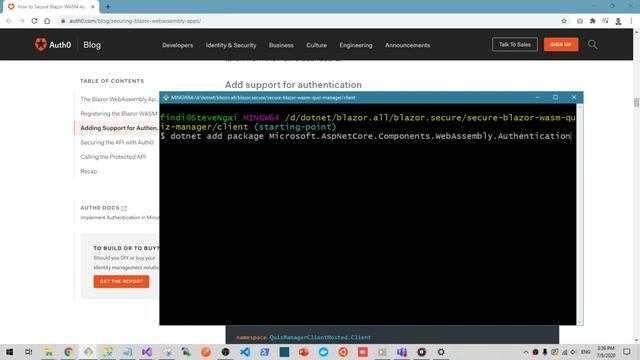
Task: Open the Windows Start menu
Action: click(x=9, y=352)
